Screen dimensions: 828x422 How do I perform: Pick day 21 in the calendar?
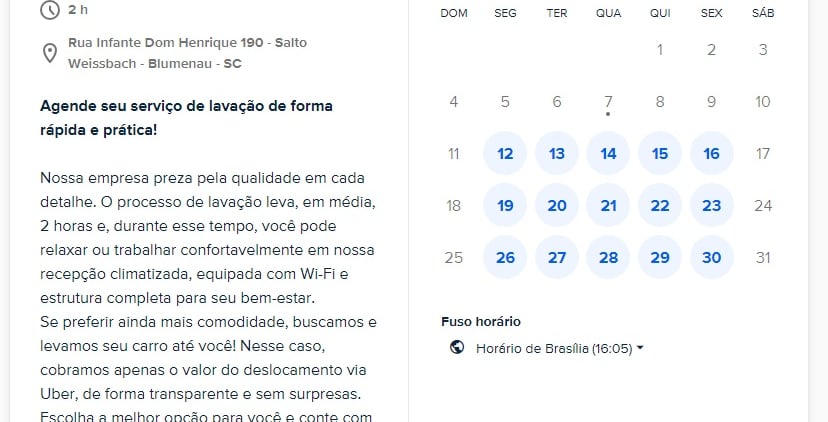pos(608,205)
